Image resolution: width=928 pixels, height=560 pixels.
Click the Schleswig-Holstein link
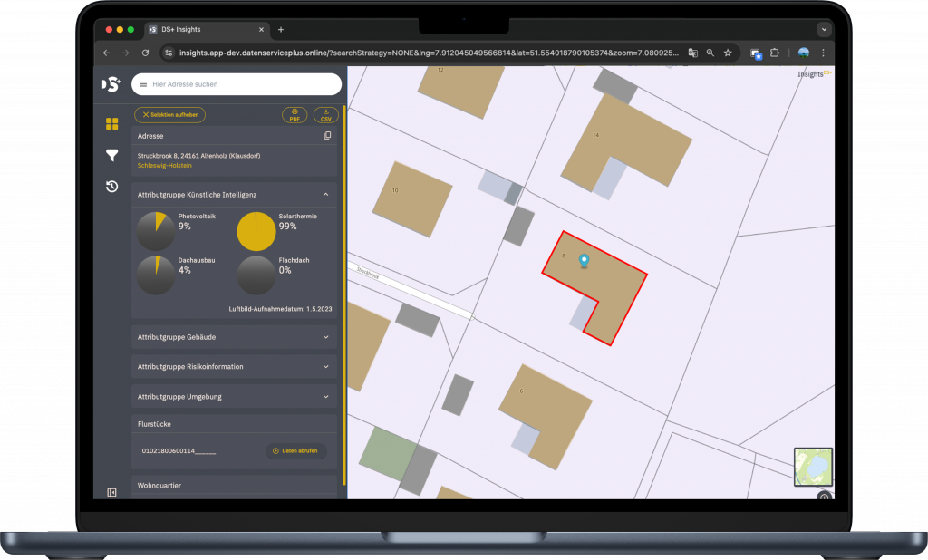tap(165, 166)
